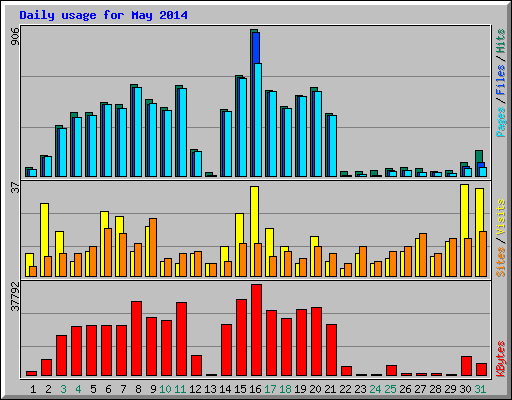Click the green day 24 axis label

click(x=375, y=389)
